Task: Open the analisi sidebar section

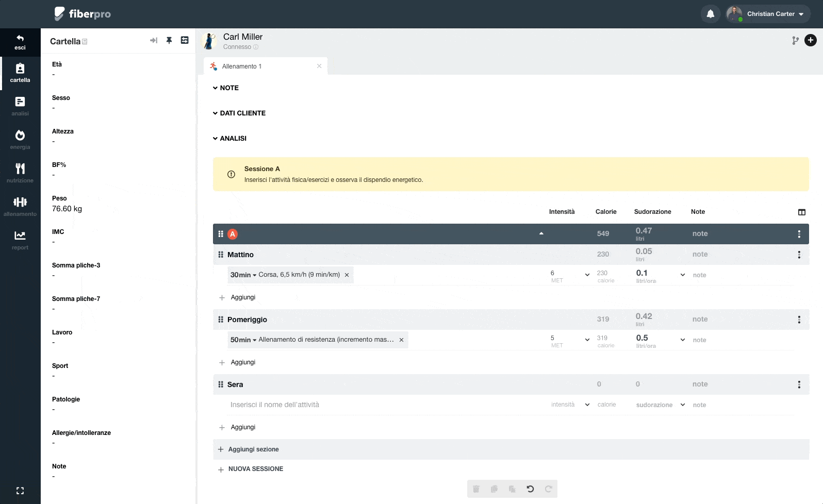Action: [20, 107]
